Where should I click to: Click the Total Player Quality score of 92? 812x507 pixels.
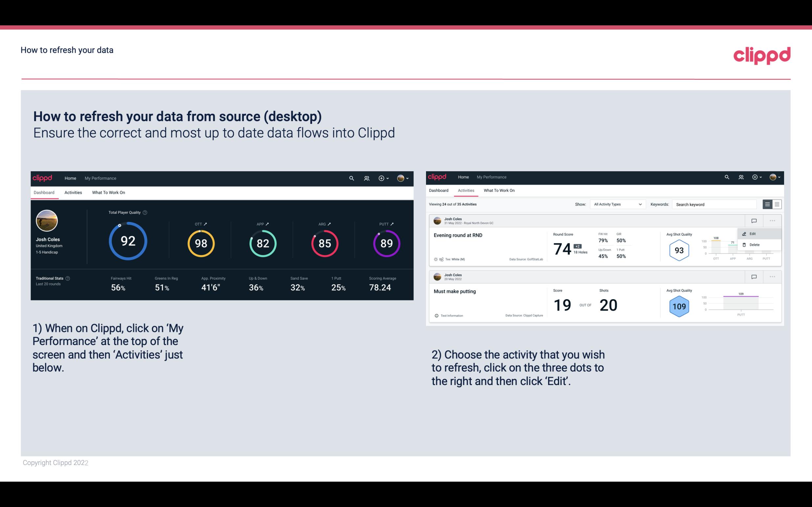point(127,242)
